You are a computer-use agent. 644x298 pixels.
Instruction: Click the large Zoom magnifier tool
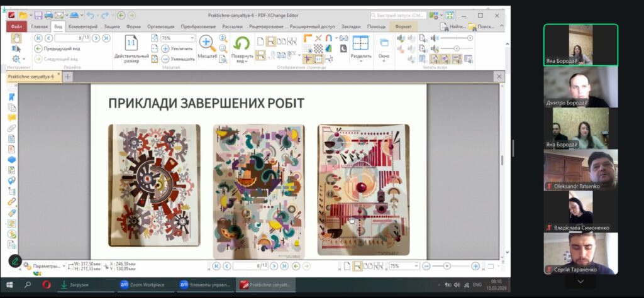tap(207, 43)
